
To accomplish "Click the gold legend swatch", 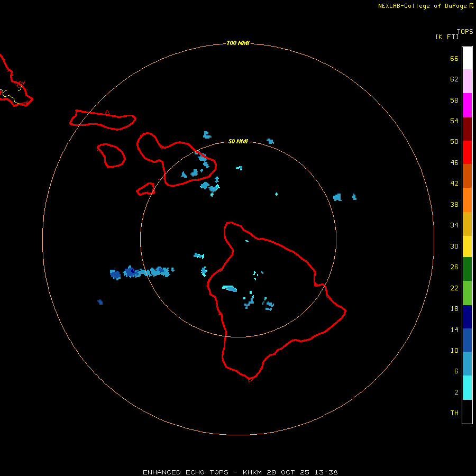I will click(467, 224).
